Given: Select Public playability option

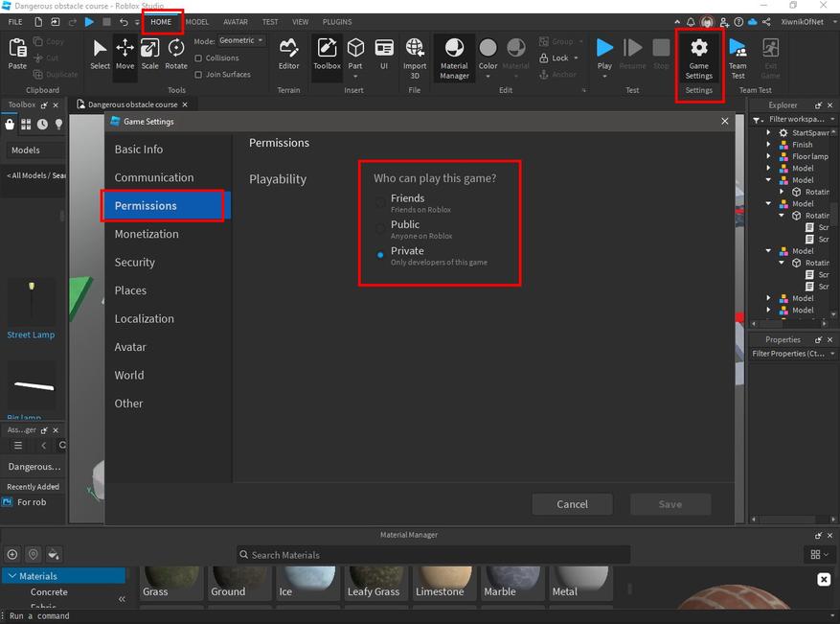Looking at the screenshot, I should (380, 229).
